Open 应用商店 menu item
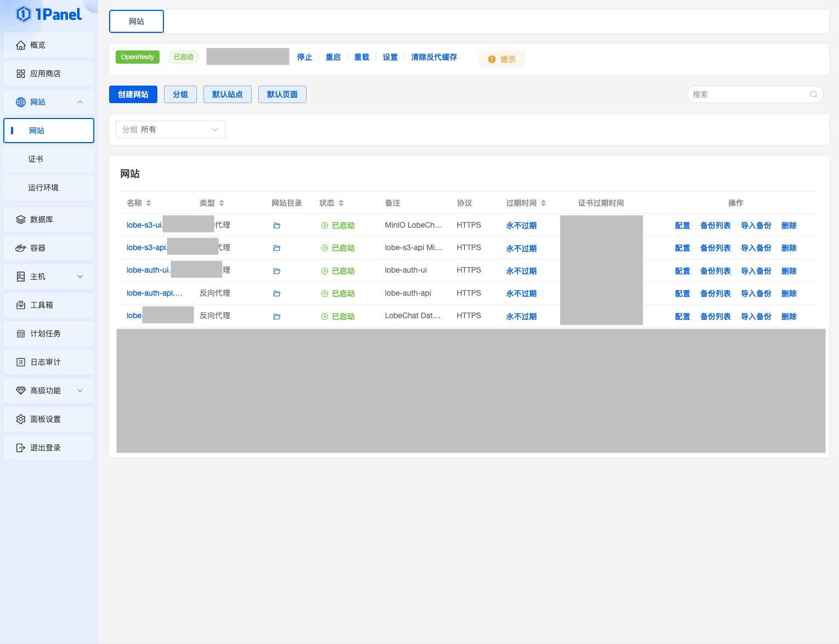The width and height of the screenshot is (839, 644). coord(49,74)
